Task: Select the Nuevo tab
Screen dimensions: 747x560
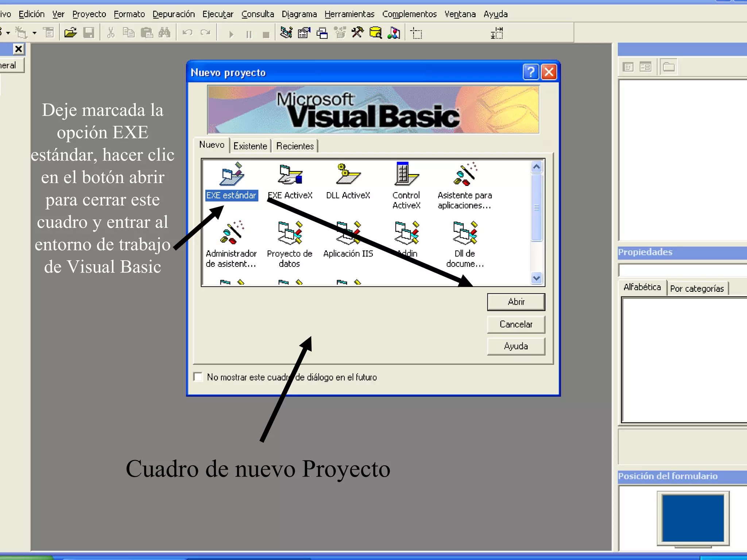Action: pos(212,145)
